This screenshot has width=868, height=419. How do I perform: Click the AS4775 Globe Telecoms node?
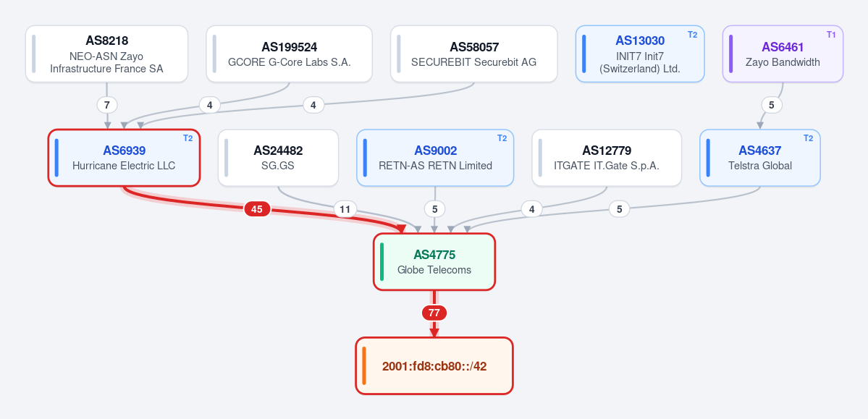434,262
